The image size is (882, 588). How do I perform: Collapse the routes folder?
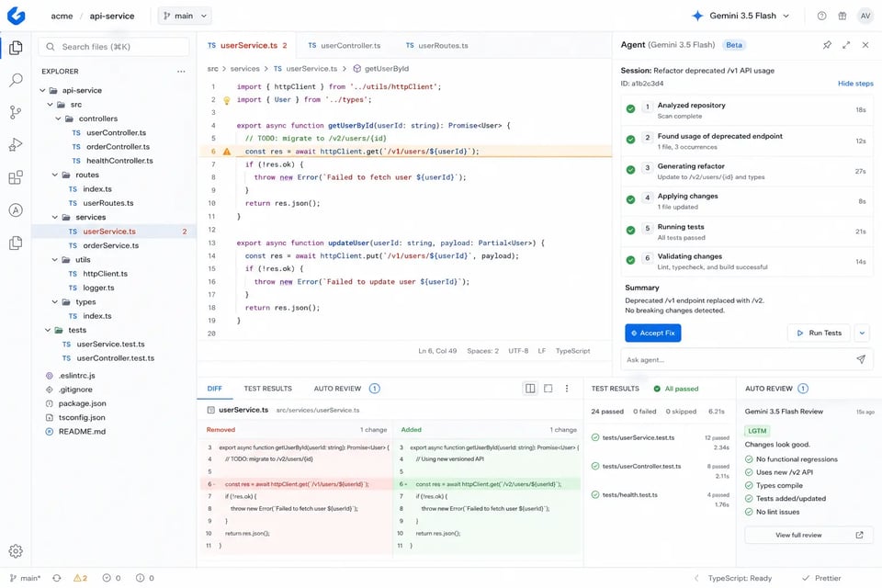coord(54,175)
